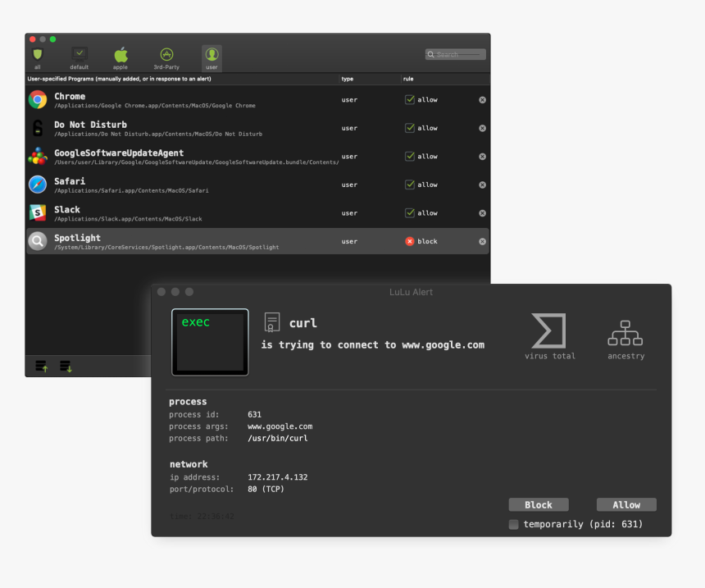
Task: Click the Spotlight magnifier icon
Action: [38, 241]
